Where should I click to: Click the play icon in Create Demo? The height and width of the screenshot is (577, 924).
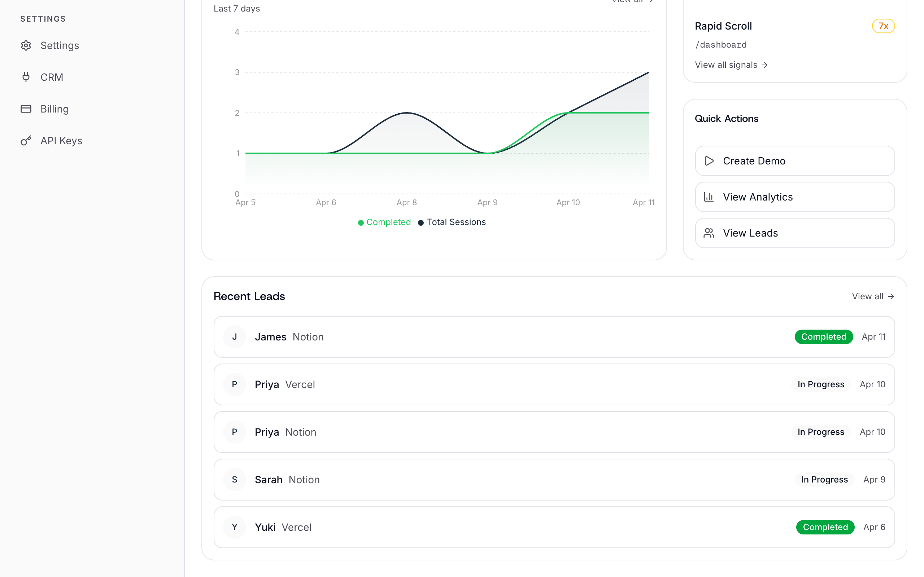[709, 161]
